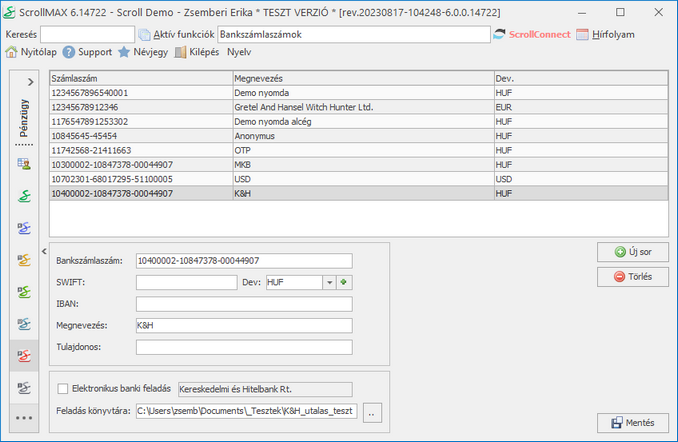
Task: Open Hírfolyam news feed icon
Action: pyautogui.click(x=582, y=34)
